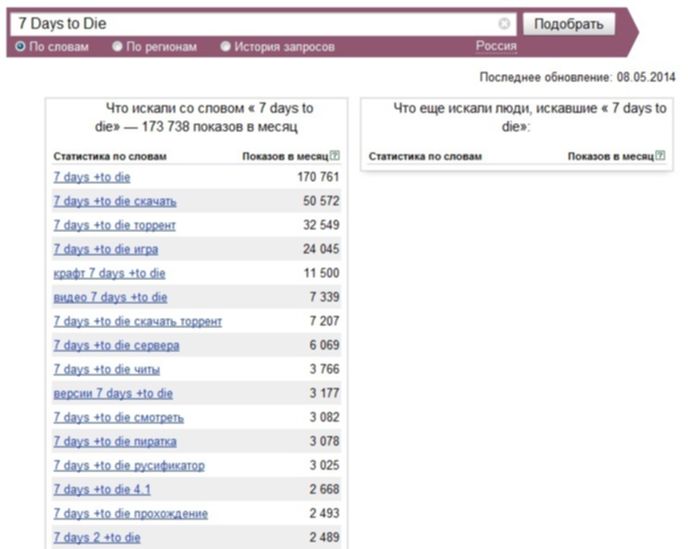Screen dimensions: 688x549
Task: Open the версии 7 days +to die link
Action: tap(113, 394)
